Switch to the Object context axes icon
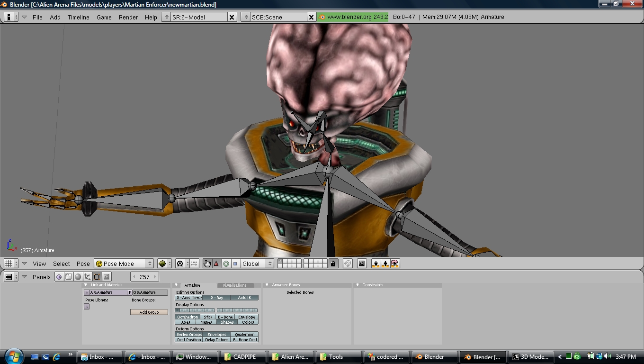This screenshot has height=364, width=644. (x=87, y=277)
